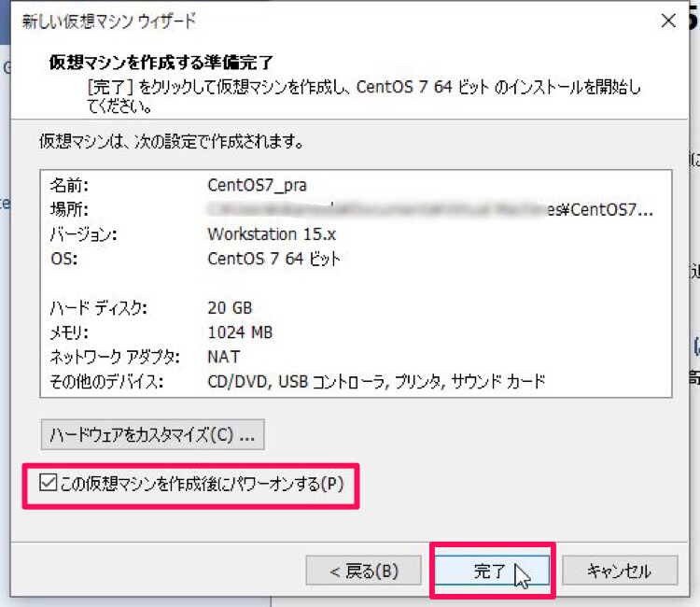Screen dimensions: 700x607
Task: Go back with the 戻る(B) button
Action: point(364,571)
